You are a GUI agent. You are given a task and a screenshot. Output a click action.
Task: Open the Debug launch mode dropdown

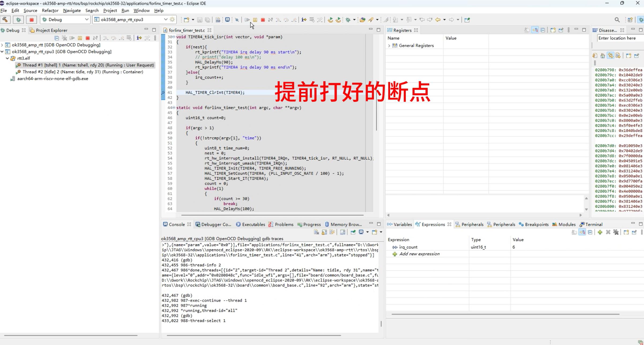[x=86, y=20]
